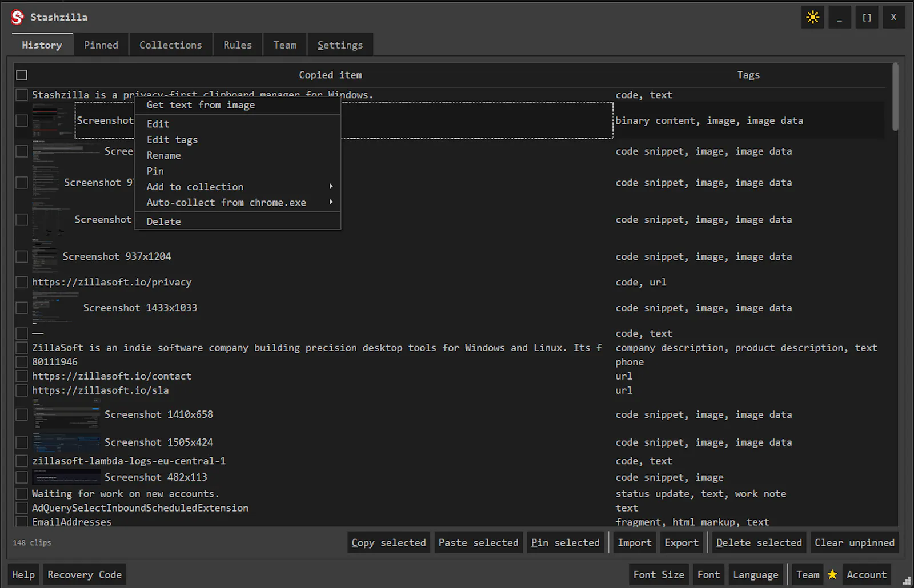Open the Screenshot 1410x658 thumbnail
The height and width of the screenshot is (588, 914).
click(66, 414)
